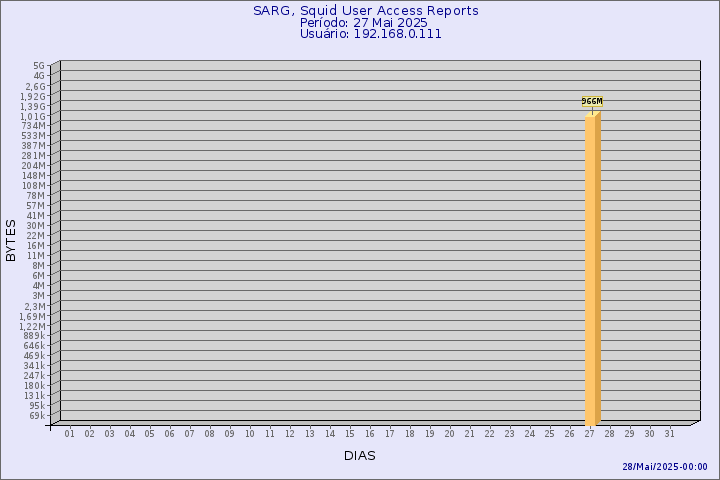
Task: Click the 204M y-axis label
Action: point(34,166)
